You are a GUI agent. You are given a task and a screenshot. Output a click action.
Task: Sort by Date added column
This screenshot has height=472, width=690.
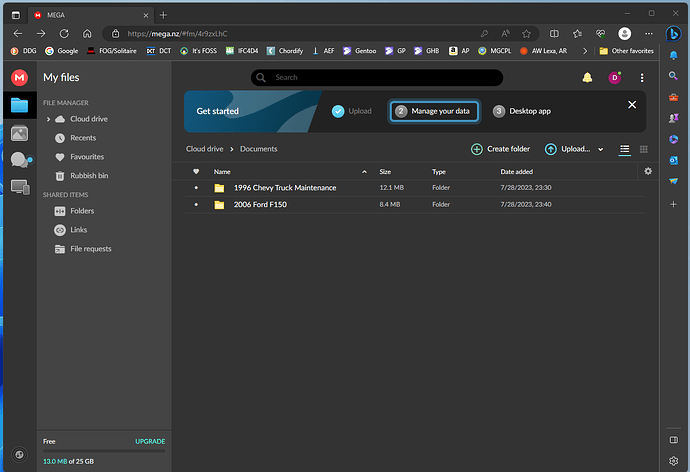[x=517, y=172]
